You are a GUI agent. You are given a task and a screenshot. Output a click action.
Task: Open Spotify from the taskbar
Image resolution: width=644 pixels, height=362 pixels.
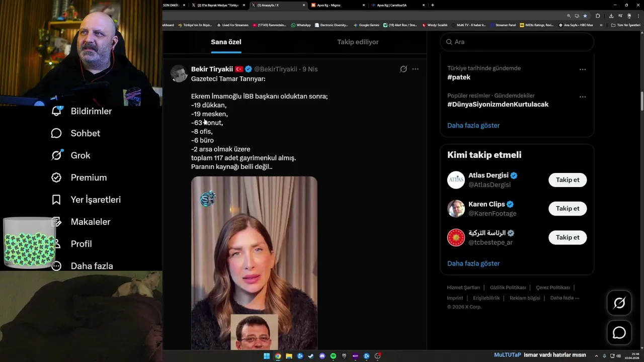(333, 356)
